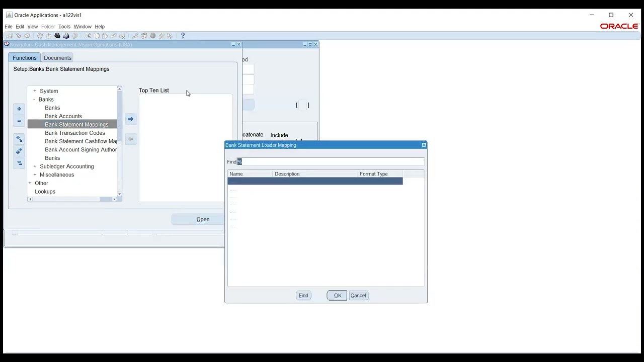Screen dimensions: 644x362
Task: Click the Format Type column header
Action: pos(380,174)
